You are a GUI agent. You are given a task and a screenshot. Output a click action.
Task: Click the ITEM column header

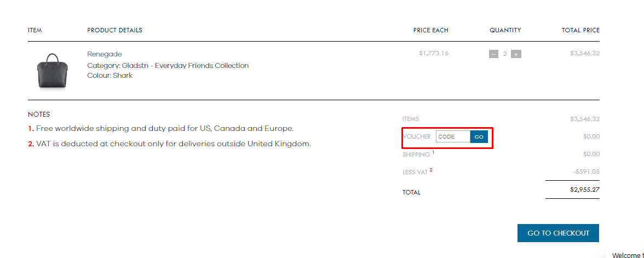35,31
